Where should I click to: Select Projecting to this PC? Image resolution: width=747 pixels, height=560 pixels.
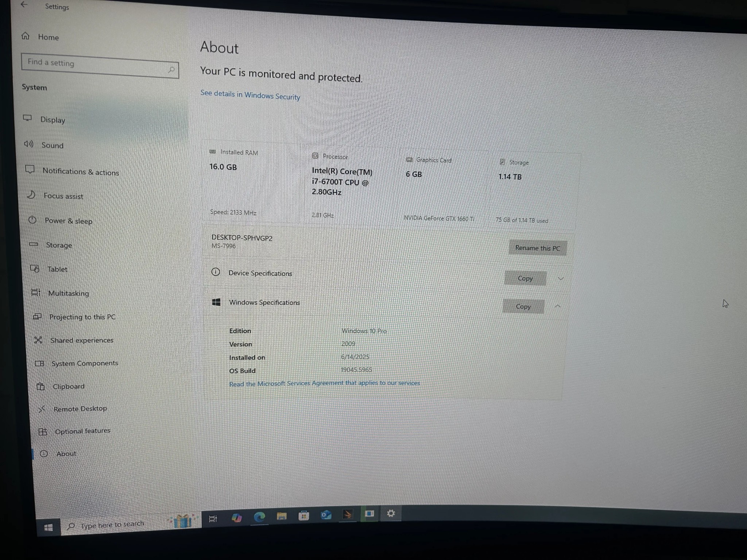coord(82,317)
